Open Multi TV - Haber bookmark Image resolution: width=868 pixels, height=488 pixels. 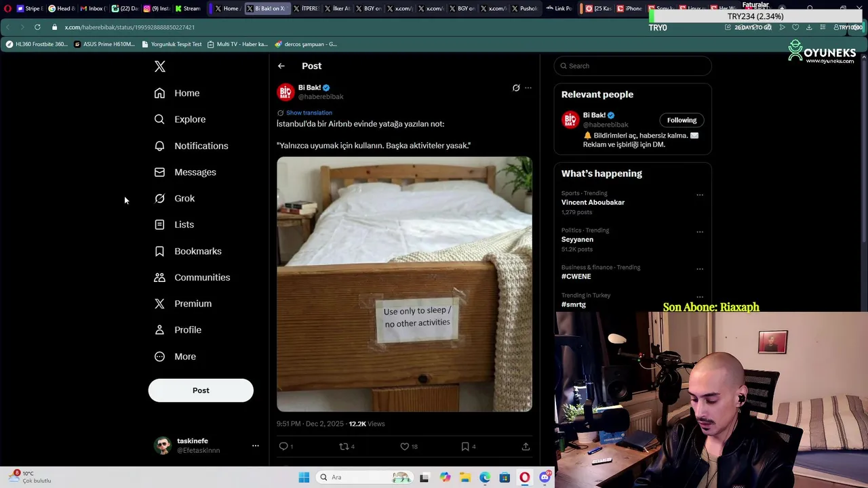[237, 44]
